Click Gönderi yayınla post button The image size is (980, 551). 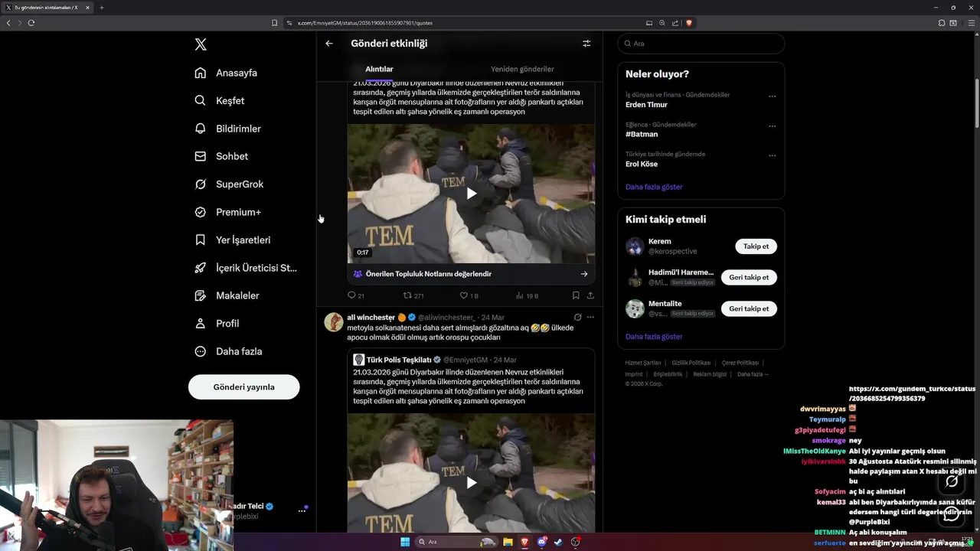pos(243,386)
